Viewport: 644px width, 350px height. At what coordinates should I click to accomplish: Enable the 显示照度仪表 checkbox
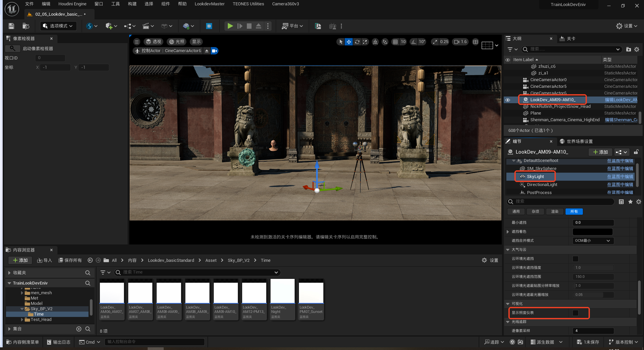click(x=575, y=313)
